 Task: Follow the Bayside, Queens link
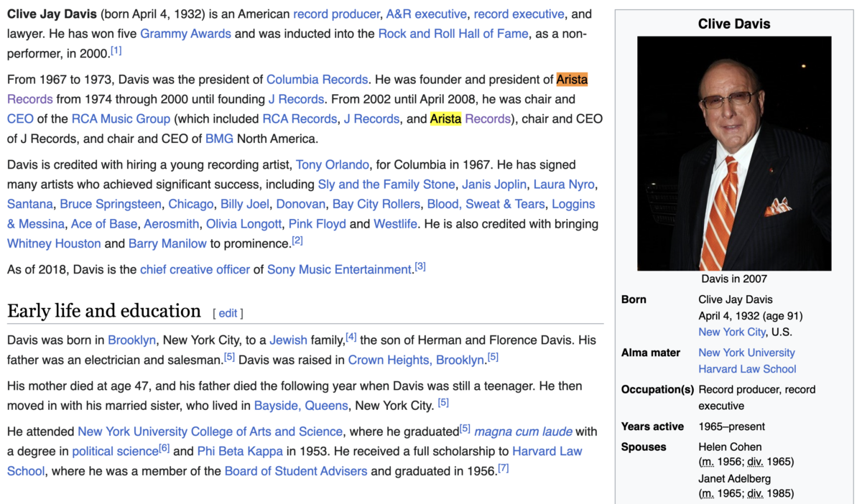pos(302,406)
